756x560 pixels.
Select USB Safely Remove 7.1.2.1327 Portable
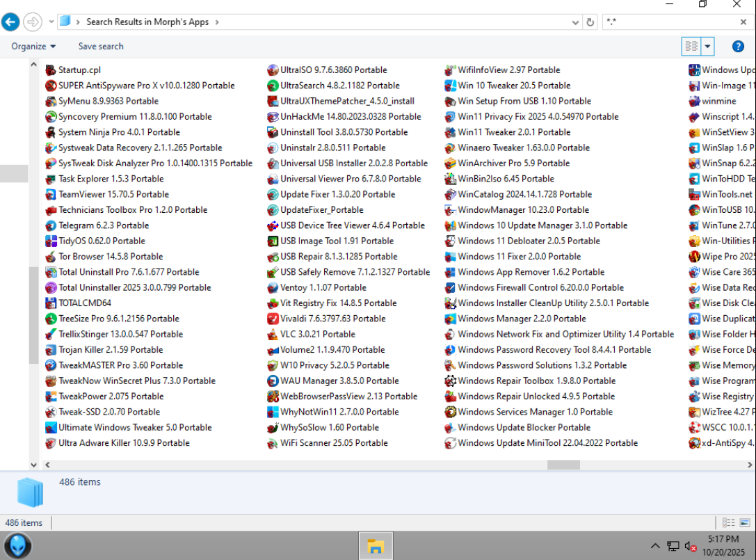pos(348,272)
